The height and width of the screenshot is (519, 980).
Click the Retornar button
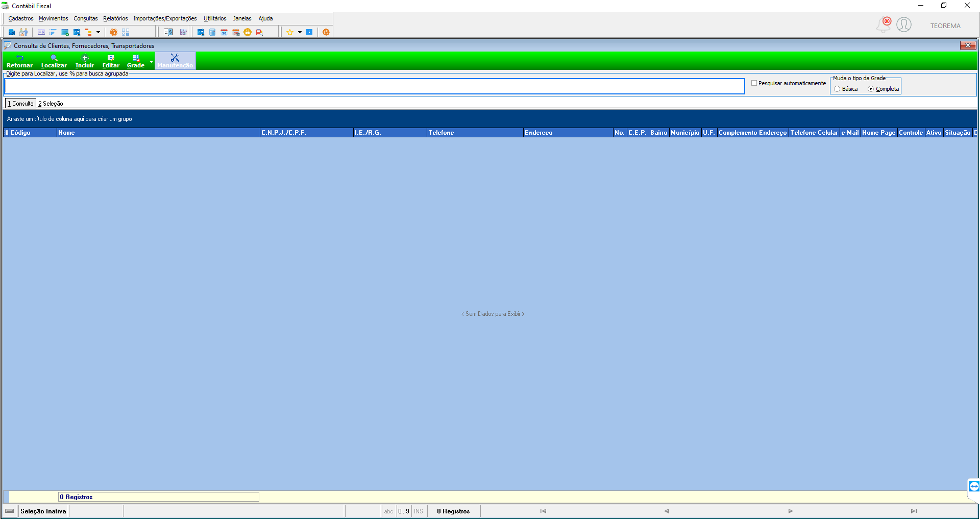pyautogui.click(x=19, y=61)
